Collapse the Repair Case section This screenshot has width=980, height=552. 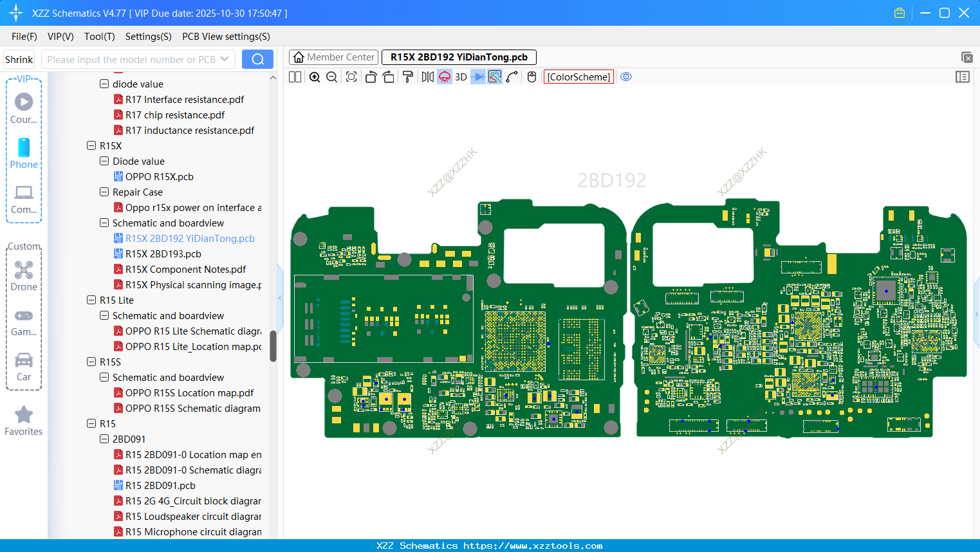coord(104,192)
